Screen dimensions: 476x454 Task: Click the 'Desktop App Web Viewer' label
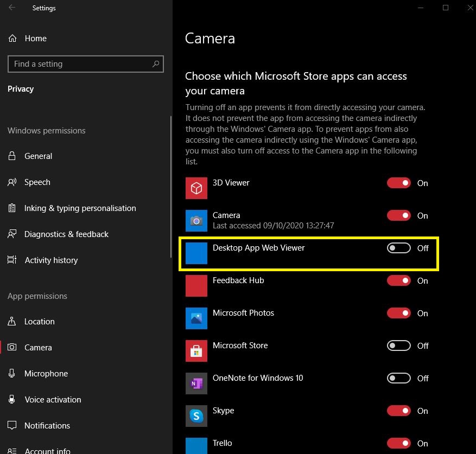pos(259,248)
